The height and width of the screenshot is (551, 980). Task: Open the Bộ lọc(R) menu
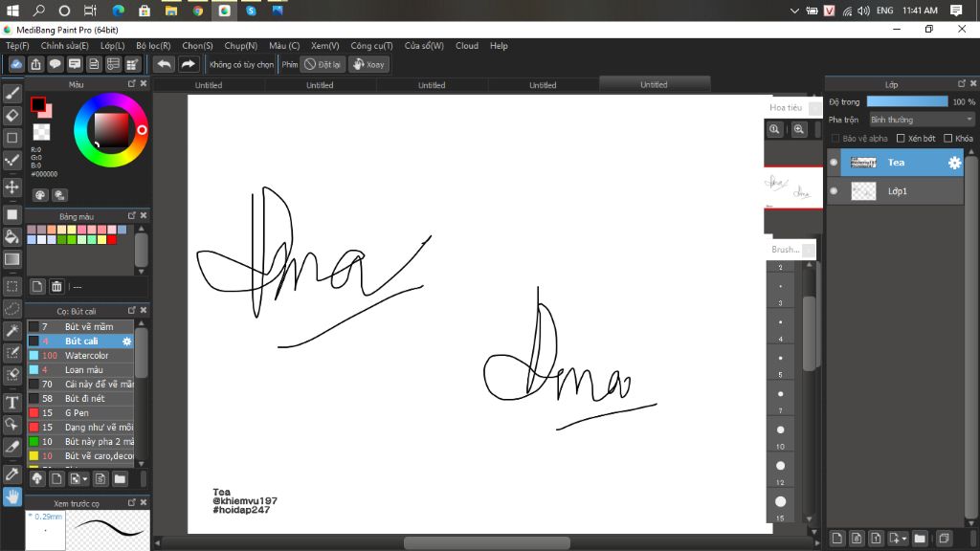point(153,46)
